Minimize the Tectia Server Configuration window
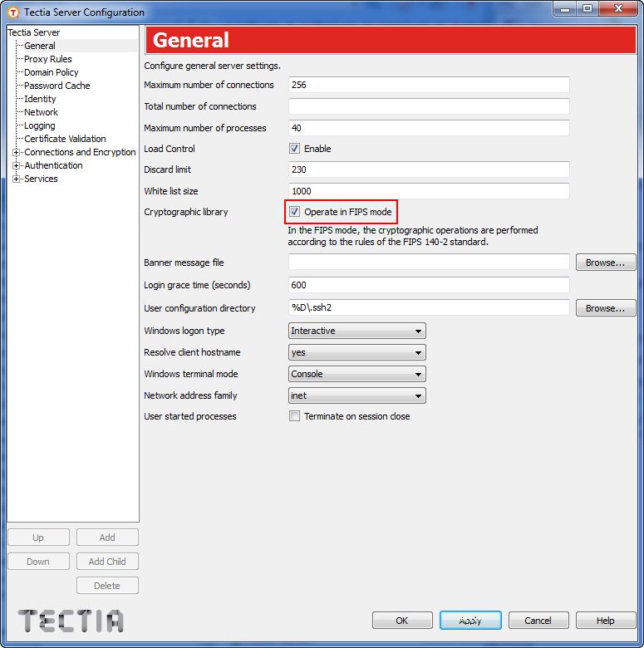This screenshot has width=644, height=648. (x=565, y=8)
